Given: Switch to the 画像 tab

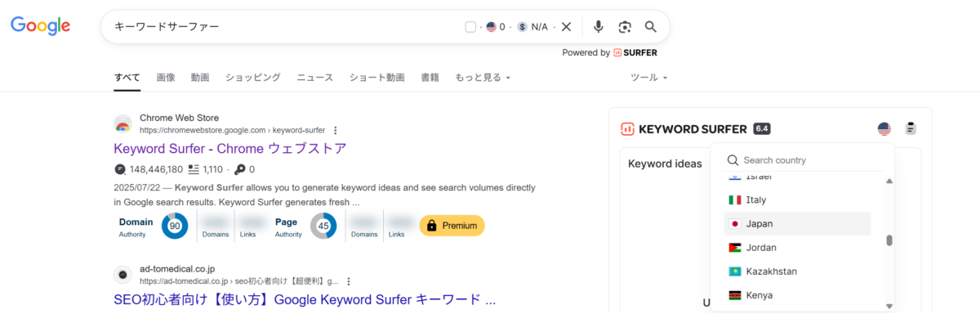Looking at the screenshot, I should (x=166, y=78).
